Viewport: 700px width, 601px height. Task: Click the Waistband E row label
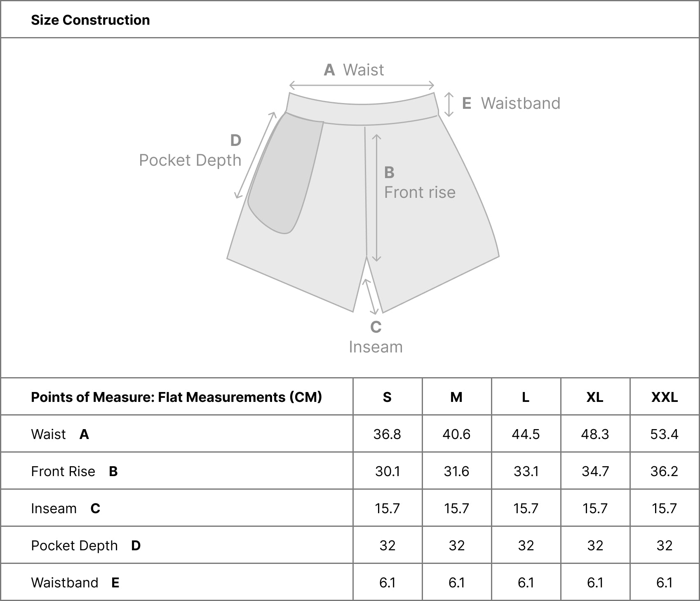(75, 582)
